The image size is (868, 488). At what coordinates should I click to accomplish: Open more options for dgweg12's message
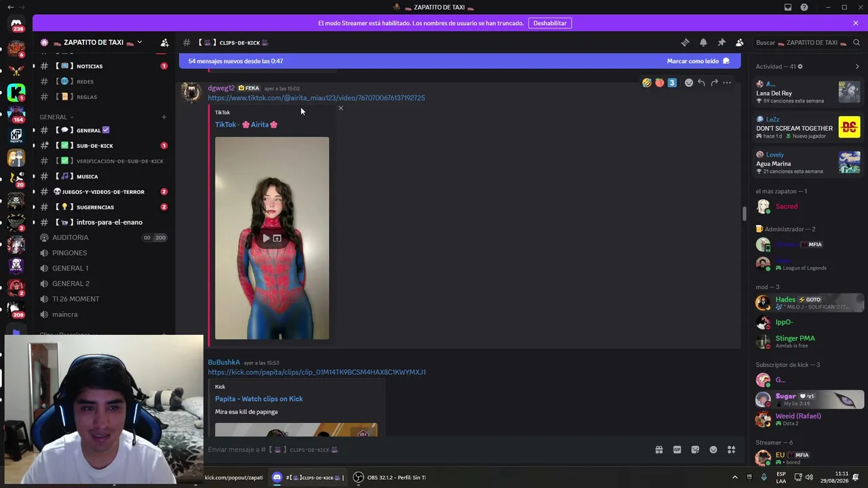727,83
